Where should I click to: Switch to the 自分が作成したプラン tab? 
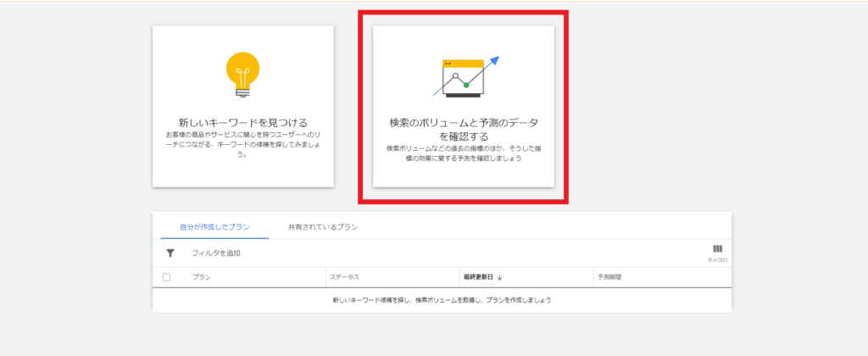pos(214,227)
